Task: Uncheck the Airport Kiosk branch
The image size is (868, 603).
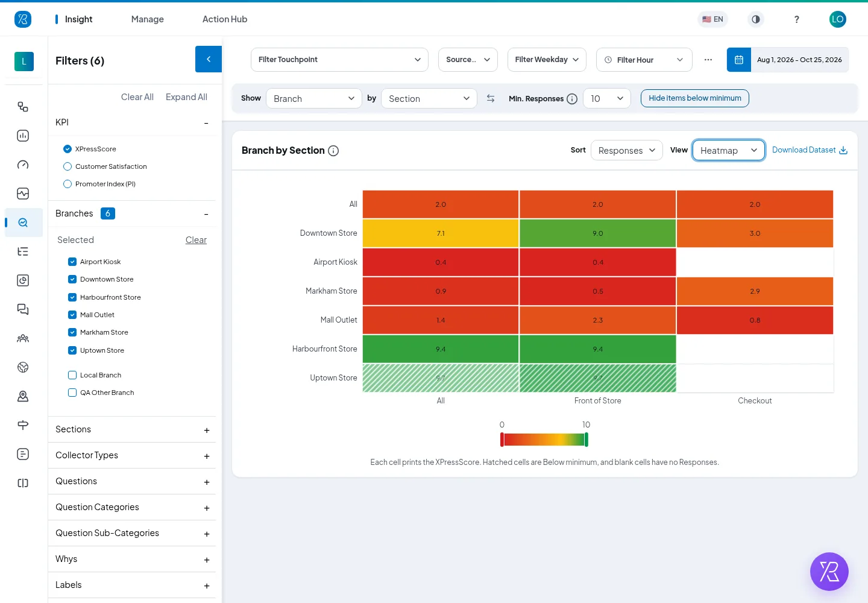Action: tap(72, 262)
